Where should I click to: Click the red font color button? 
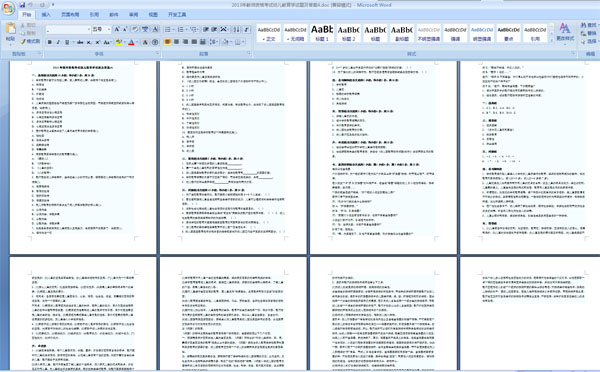[x=131, y=42]
